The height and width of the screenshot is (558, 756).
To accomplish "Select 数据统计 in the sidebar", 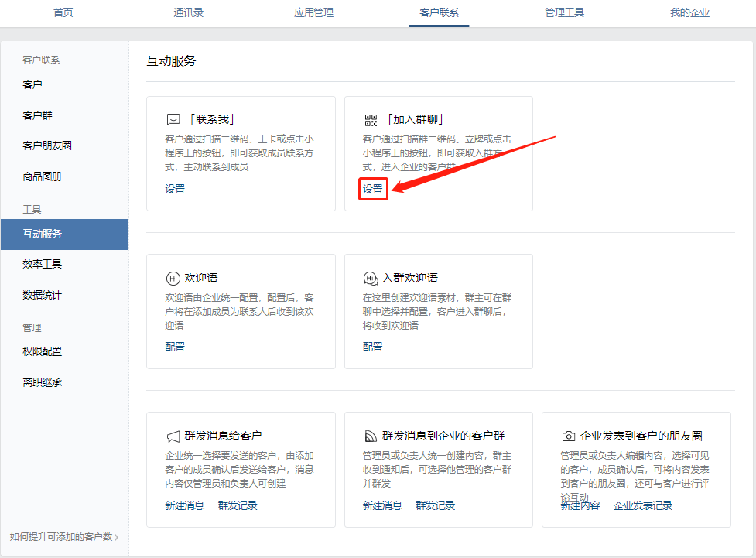I will [43, 294].
